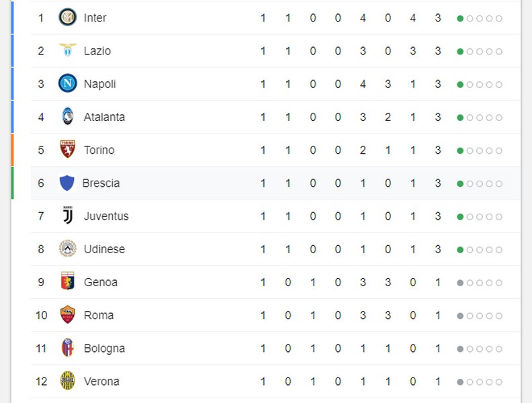Click the Juventus J logo
This screenshot has width=532, height=403.
68,215
